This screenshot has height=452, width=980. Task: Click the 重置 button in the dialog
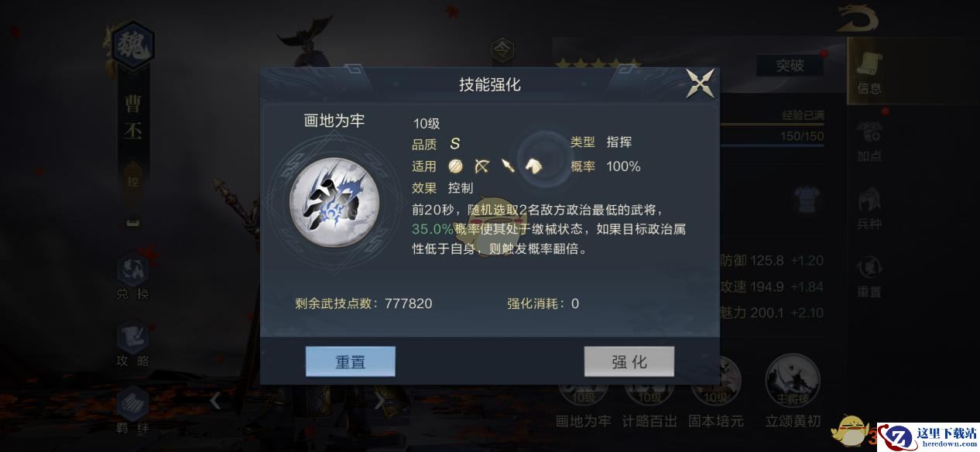tap(351, 361)
